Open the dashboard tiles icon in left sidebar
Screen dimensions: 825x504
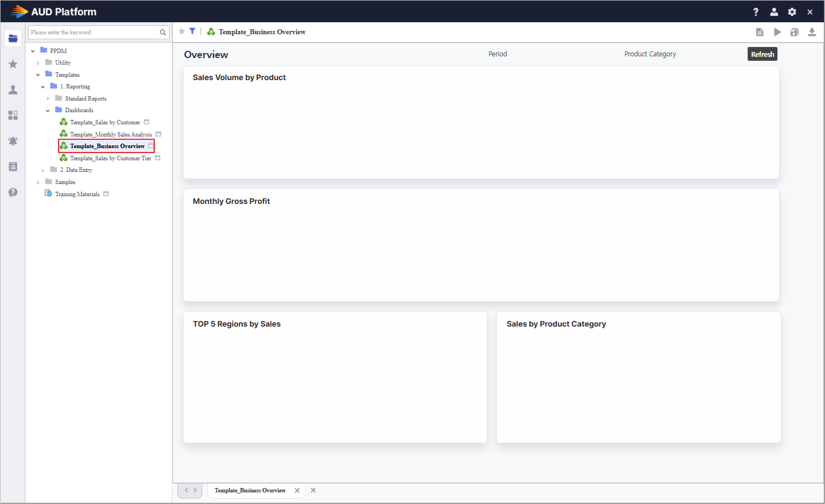13,115
